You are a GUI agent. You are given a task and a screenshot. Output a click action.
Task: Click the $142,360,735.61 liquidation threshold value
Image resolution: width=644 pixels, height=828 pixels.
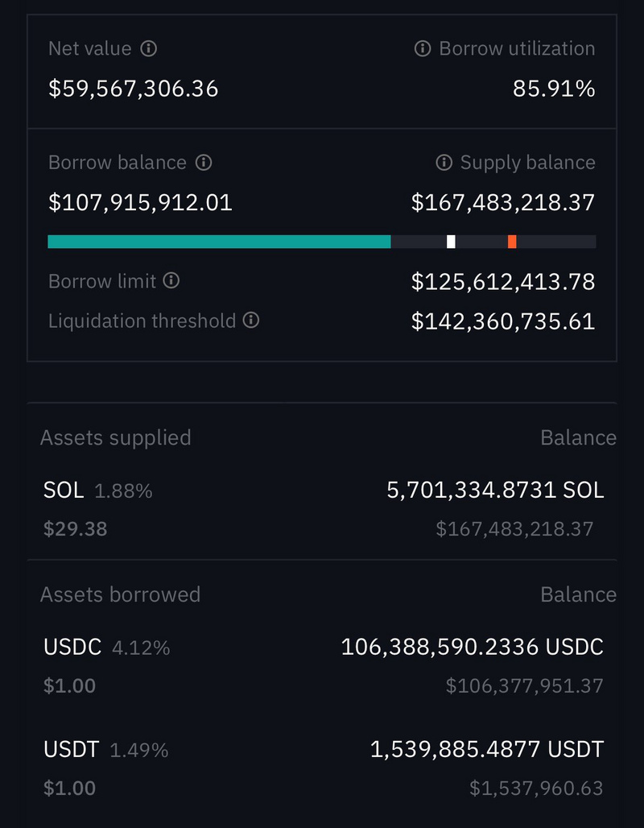(x=503, y=321)
